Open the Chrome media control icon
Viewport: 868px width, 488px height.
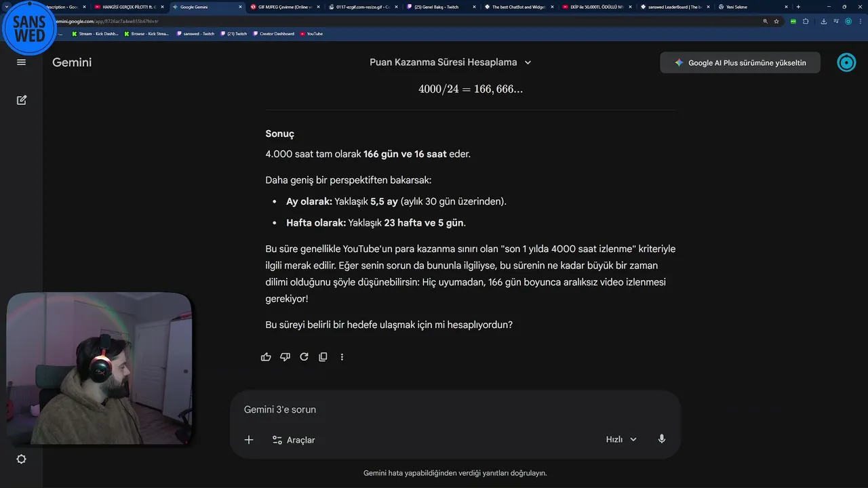[836, 21]
